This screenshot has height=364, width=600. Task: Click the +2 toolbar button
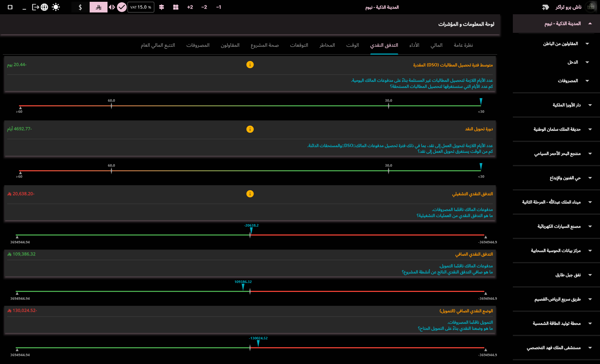pyautogui.click(x=190, y=7)
